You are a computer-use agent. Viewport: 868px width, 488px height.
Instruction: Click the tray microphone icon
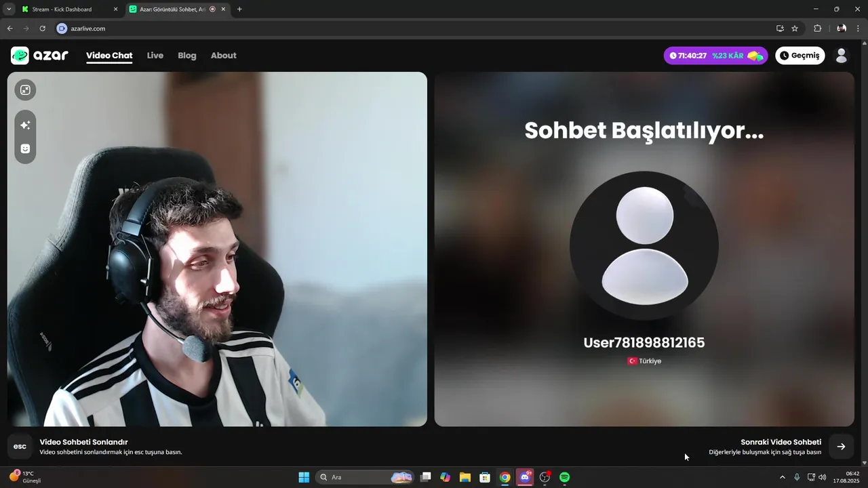(x=797, y=477)
